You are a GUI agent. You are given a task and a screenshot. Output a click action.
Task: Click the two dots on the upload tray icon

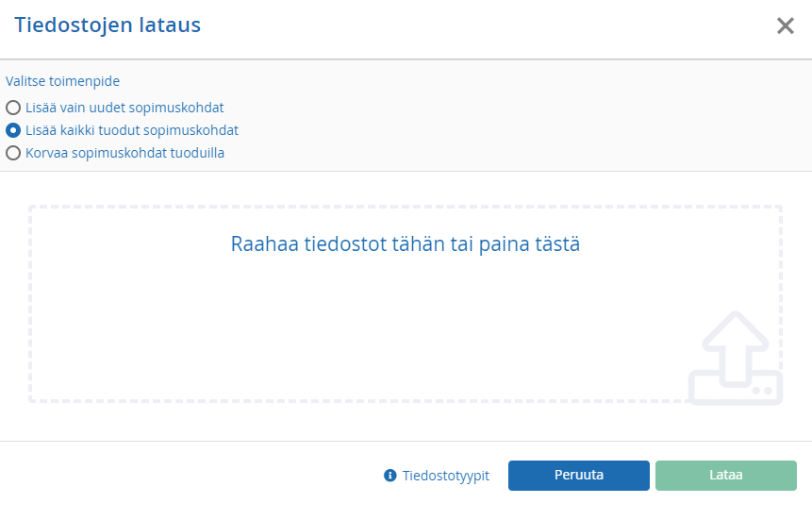pos(762,391)
